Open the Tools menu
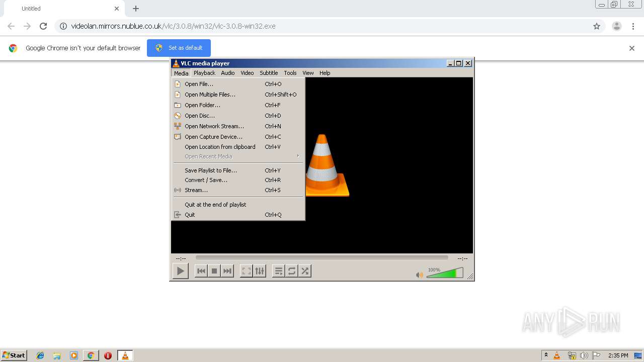The image size is (644, 362). 290,73
